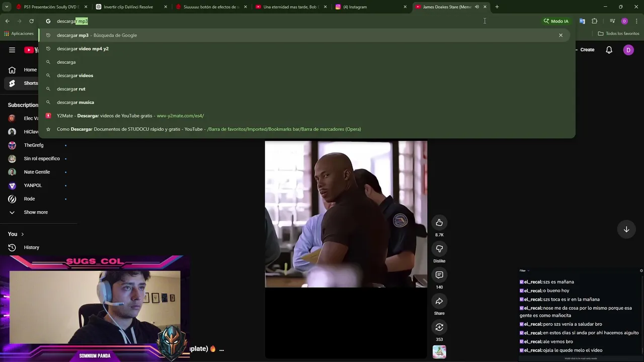Viewport: 644px width, 362px height.
Task: Open the Chrome three-dot menu
Action: point(636,21)
